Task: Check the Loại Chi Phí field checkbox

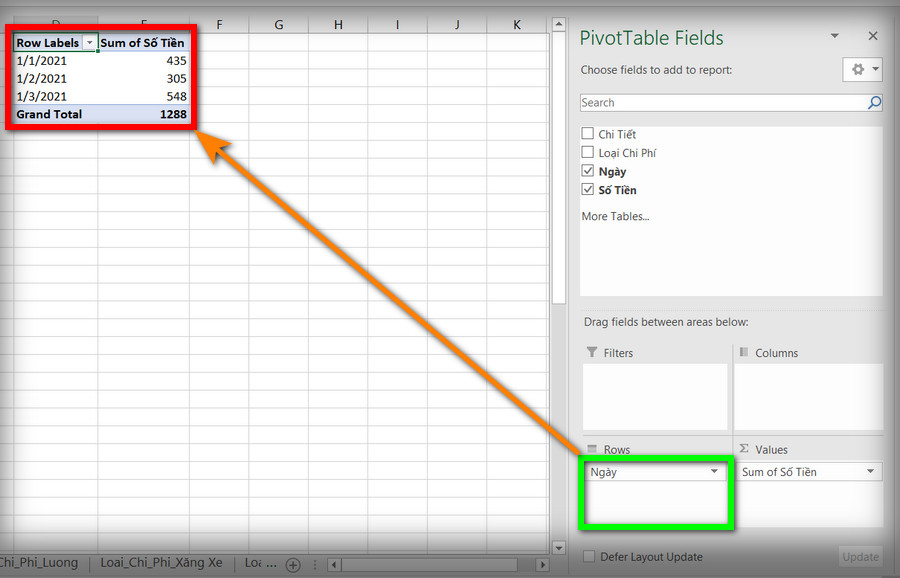Action: pos(588,153)
